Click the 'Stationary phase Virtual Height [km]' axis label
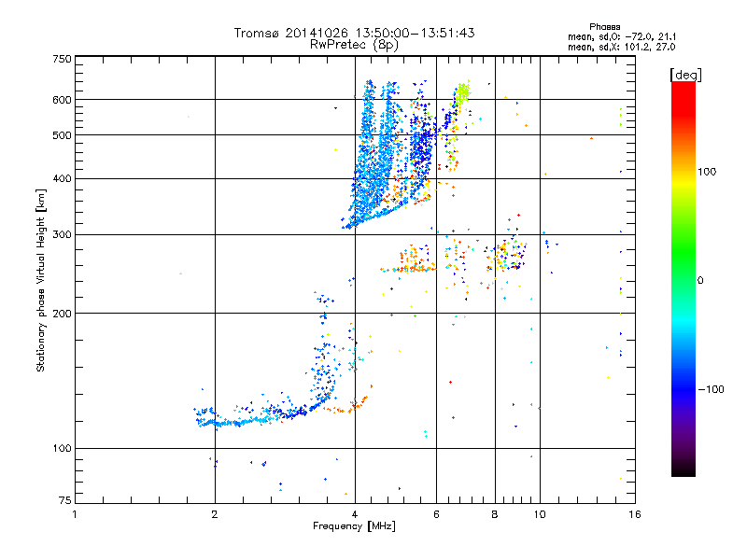 coord(40,280)
